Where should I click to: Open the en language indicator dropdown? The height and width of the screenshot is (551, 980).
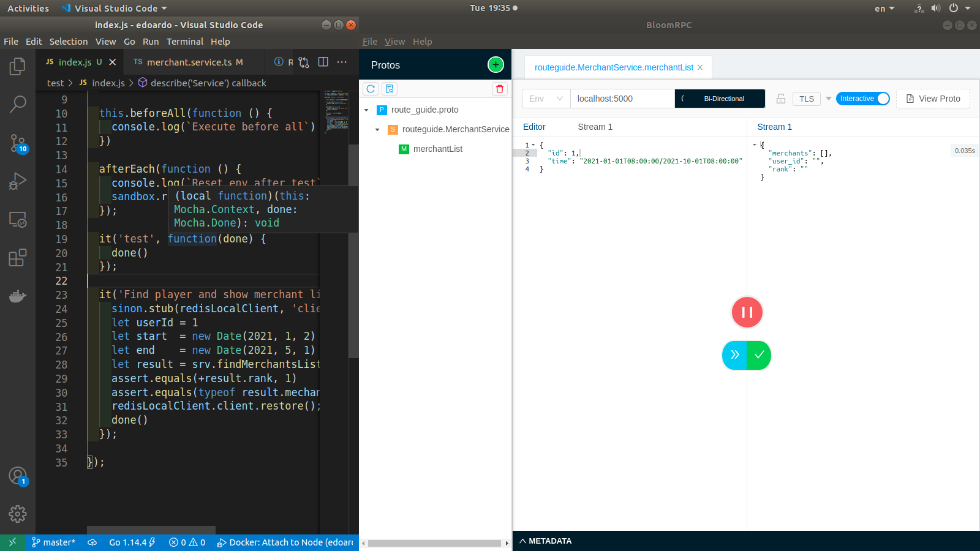coord(884,8)
